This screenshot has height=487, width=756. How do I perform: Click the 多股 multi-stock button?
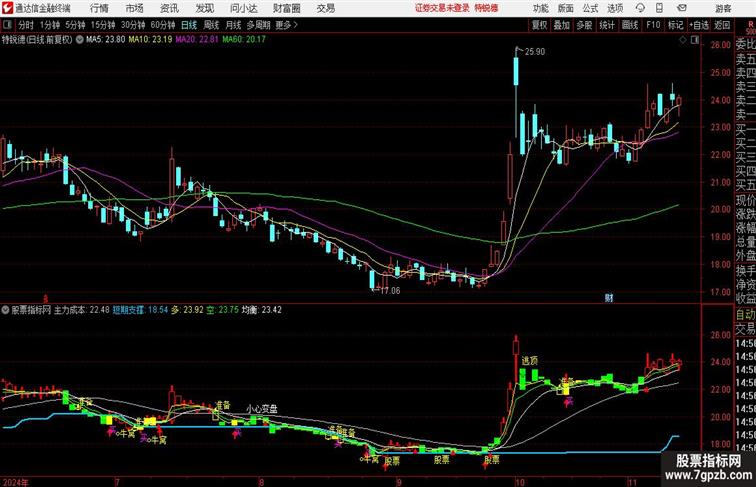584,25
